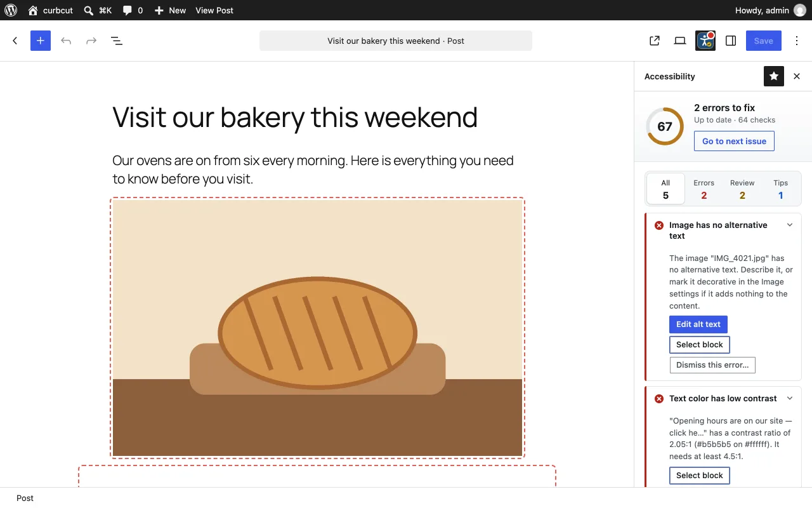Click the low contrast issue error icon
Screen dimensions: 812x508
(659, 399)
